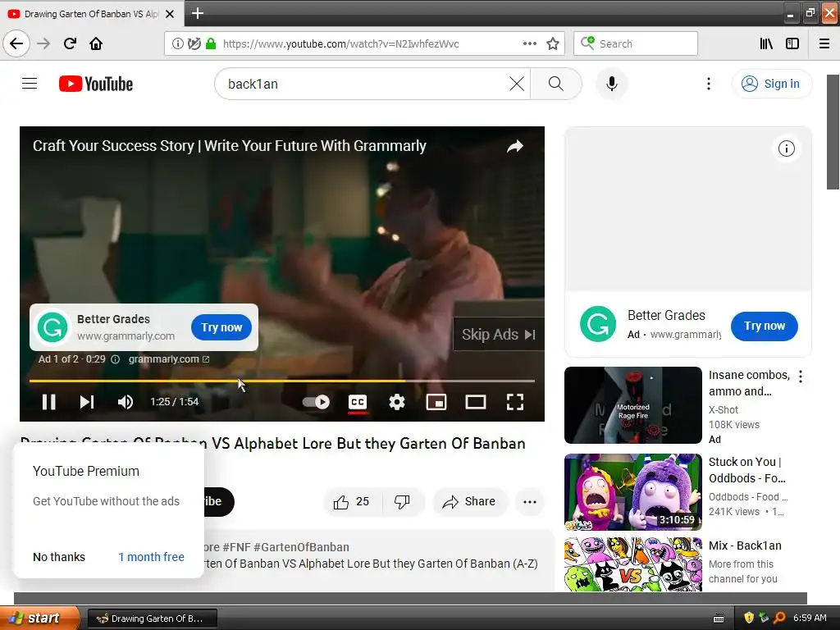The image size is (840, 630).
Task: Click the Share button below video
Action: click(468, 502)
